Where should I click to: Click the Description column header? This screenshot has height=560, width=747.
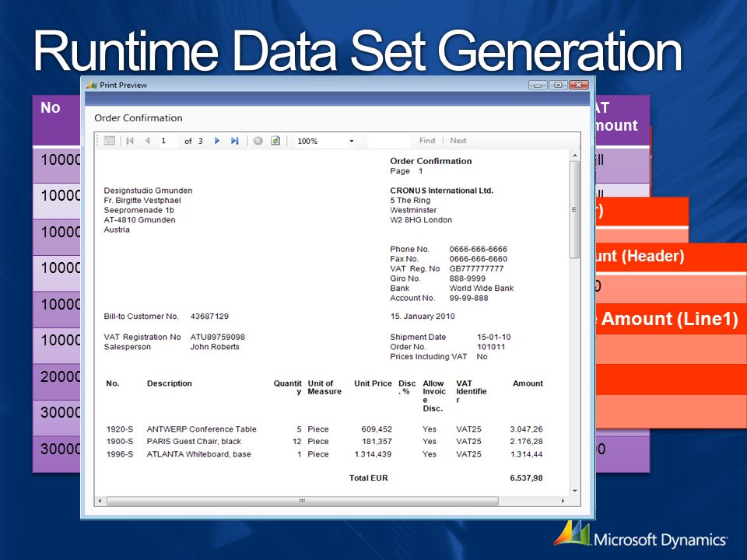click(170, 383)
